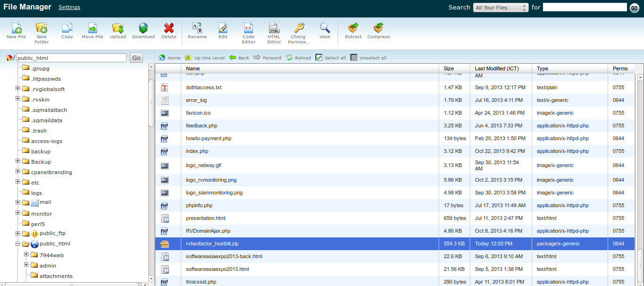Open the Code Editor tool
Image resolution: width=644 pixels, height=286 pixels.
[248, 28]
